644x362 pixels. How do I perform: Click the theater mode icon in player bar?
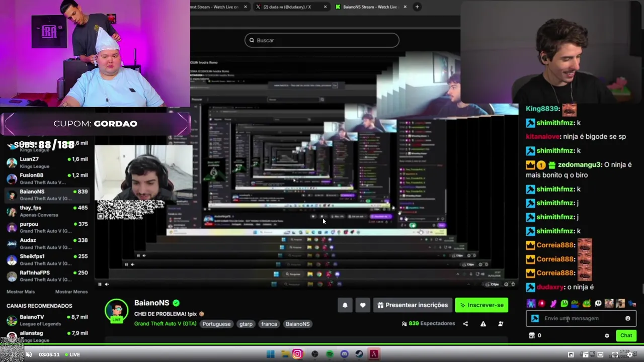click(x=600, y=354)
